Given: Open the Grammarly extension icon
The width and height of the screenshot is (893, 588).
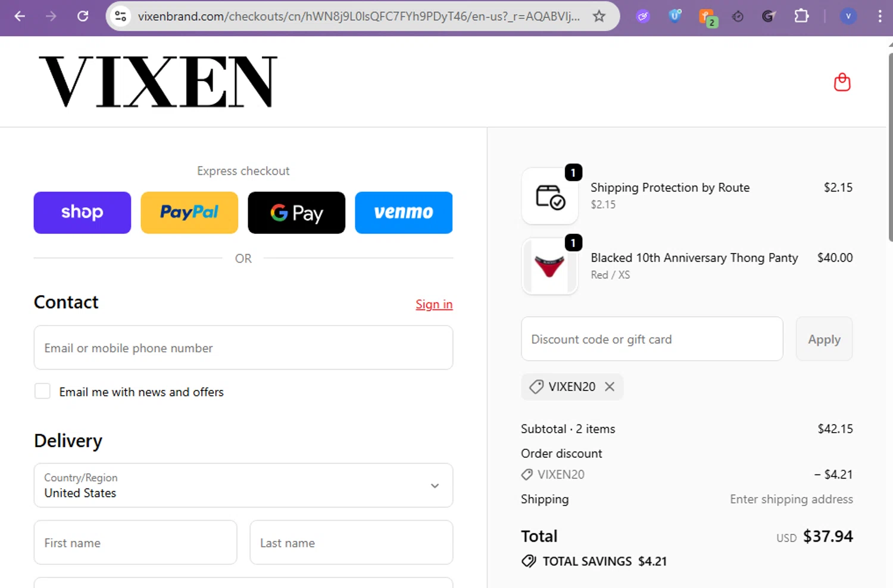Looking at the screenshot, I should point(769,16).
